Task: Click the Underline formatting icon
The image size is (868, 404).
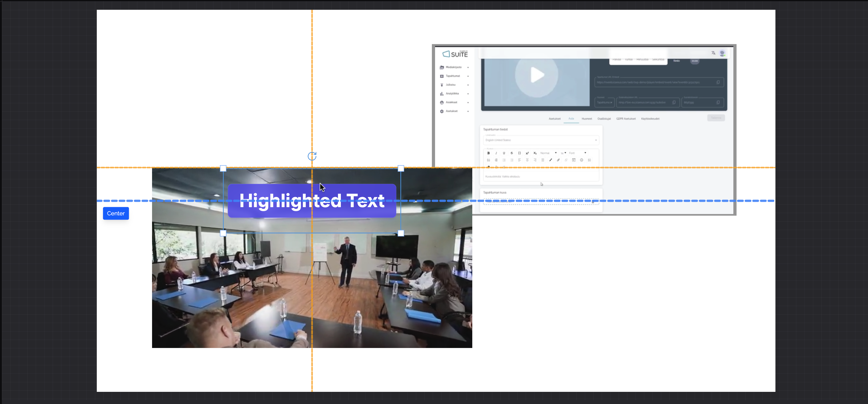Action: tap(504, 153)
